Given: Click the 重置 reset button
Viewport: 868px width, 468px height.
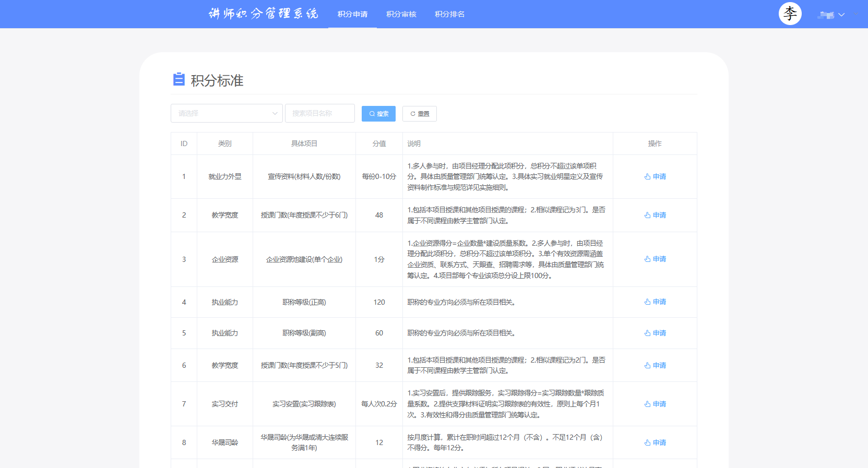Looking at the screenshot, I should 420,114.
